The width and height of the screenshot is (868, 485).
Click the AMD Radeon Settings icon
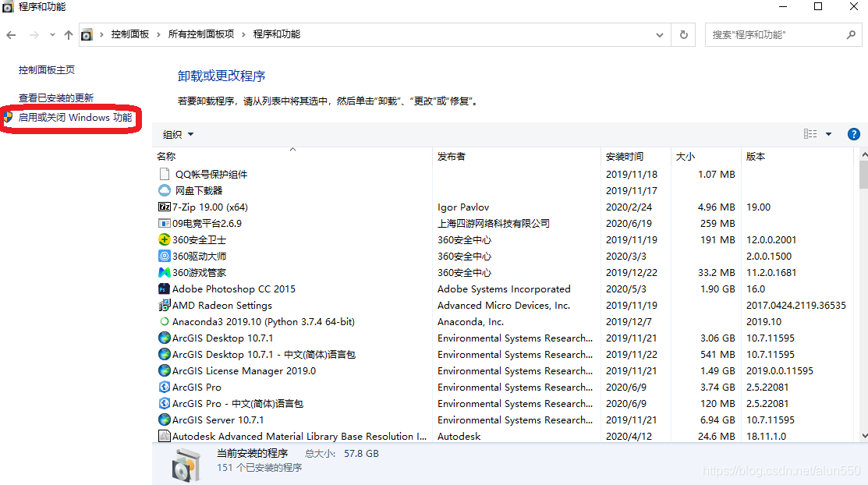click(165, 305)
